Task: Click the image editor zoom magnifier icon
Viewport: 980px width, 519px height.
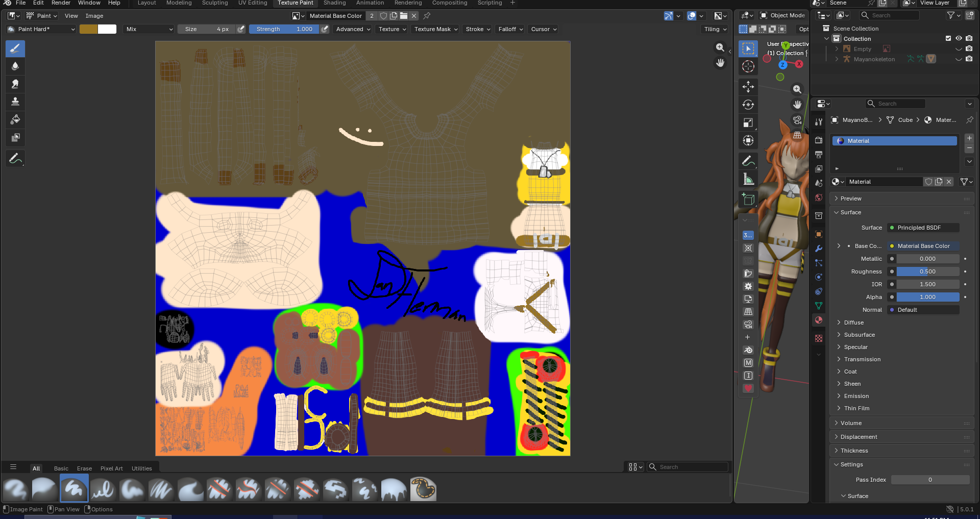Action: [720, 47]
